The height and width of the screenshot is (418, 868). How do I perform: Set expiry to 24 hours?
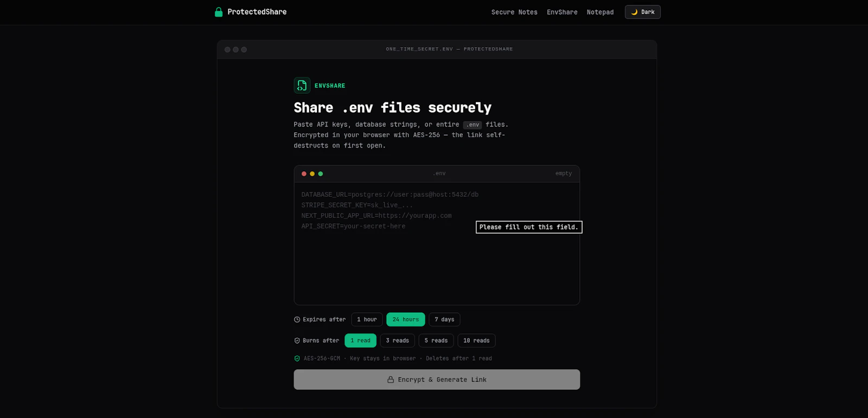[406, 319]
